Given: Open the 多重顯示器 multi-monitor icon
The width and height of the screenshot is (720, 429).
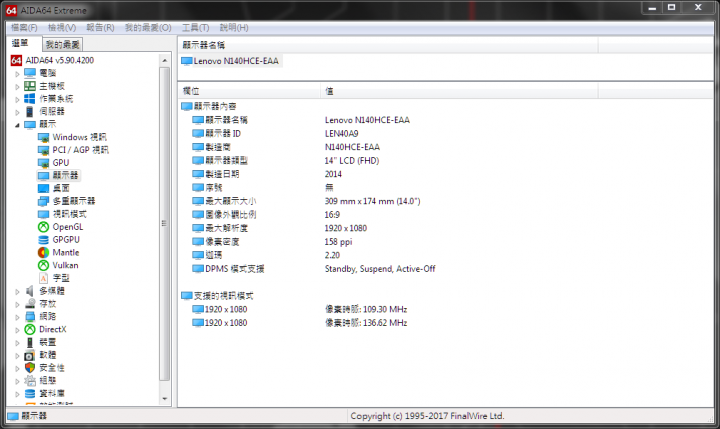Looking at the screenshot, I should click(x=43, y=201).
